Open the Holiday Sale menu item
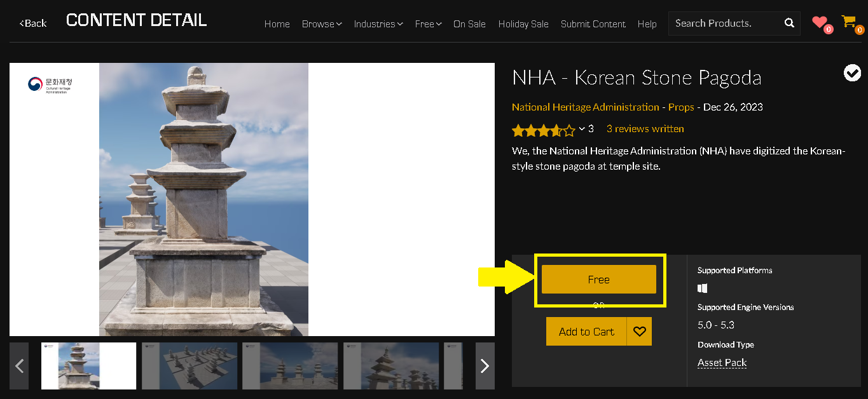The height and width of the screenshot is (399, 868). pos(523,24)
